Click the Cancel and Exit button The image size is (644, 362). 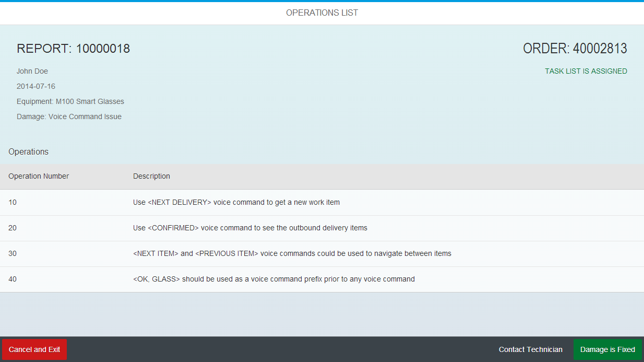point(34,349)
